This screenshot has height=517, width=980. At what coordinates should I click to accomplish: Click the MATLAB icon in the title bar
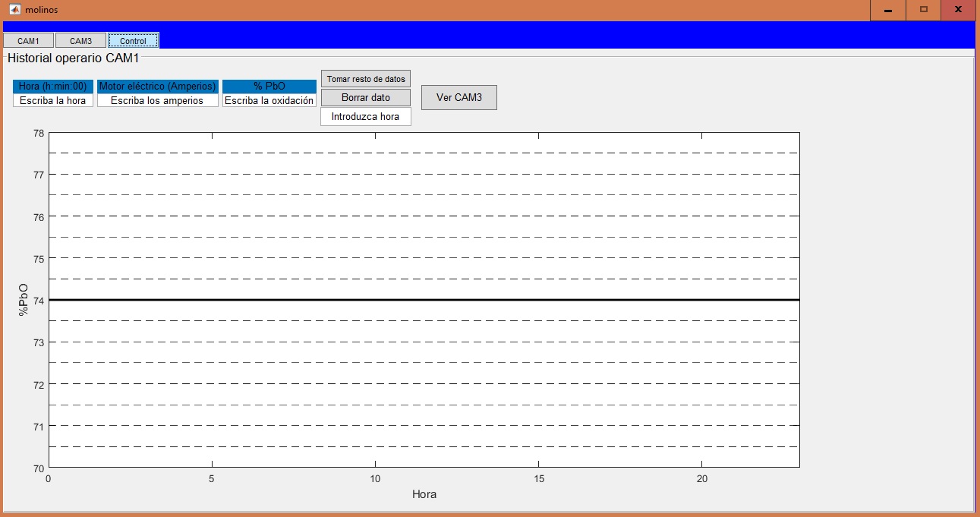[14, 10]
